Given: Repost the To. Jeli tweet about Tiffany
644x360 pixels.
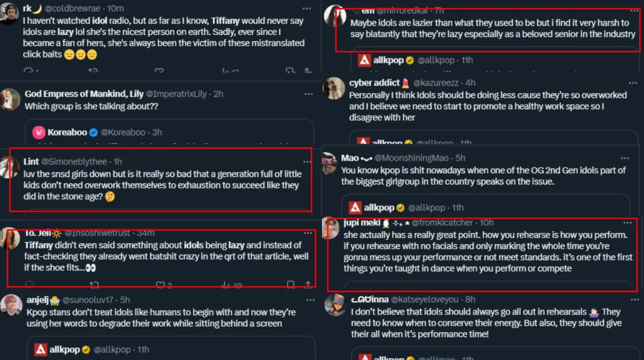Looking at the screenshot, I should coord(93,285).
